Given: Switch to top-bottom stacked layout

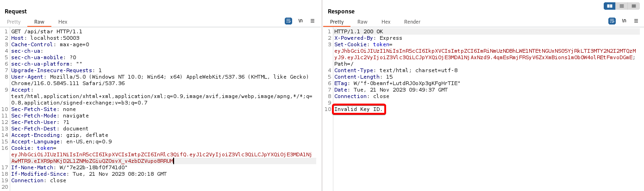Looking at the screenshot, I should click(622, 6).
